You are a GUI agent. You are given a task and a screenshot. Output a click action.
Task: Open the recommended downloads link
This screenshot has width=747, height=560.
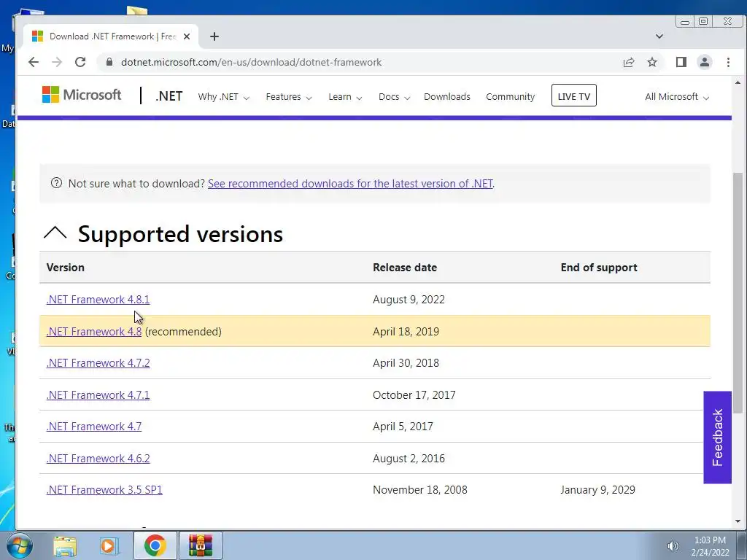tap(350, 184)
